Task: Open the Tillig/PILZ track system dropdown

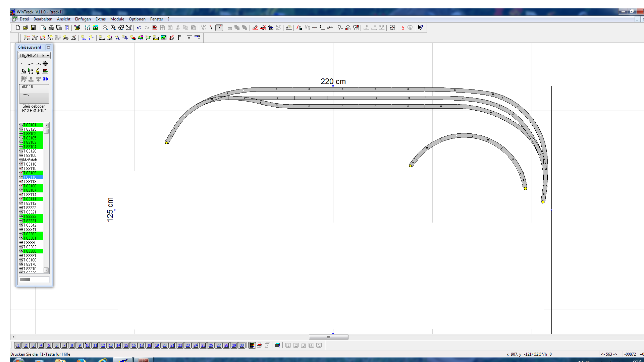Action: click(x=48, y=56)
